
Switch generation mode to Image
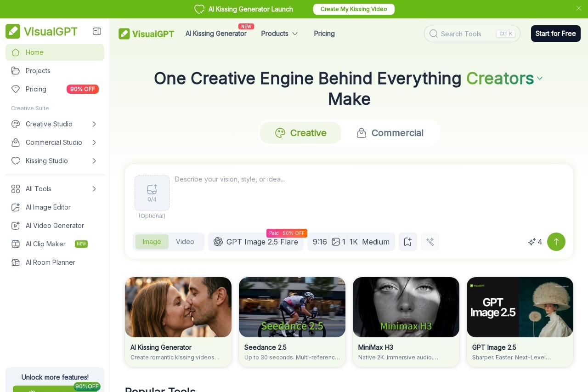point(152,242)
